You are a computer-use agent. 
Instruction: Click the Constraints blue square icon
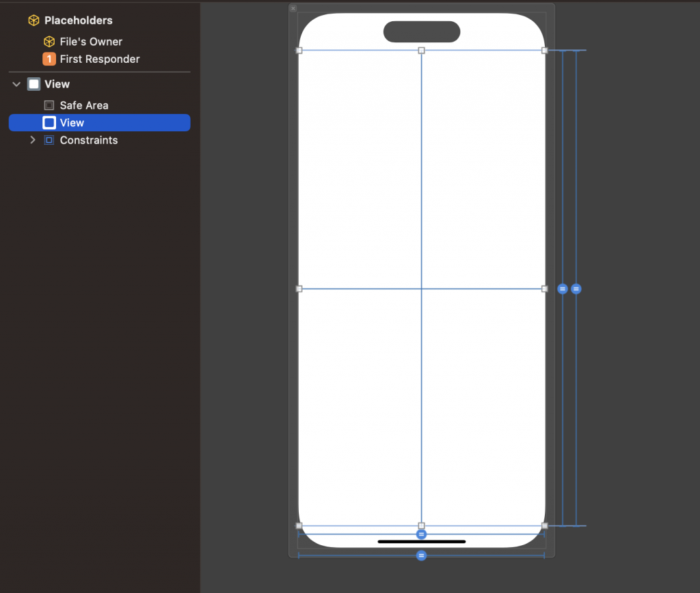49,140
